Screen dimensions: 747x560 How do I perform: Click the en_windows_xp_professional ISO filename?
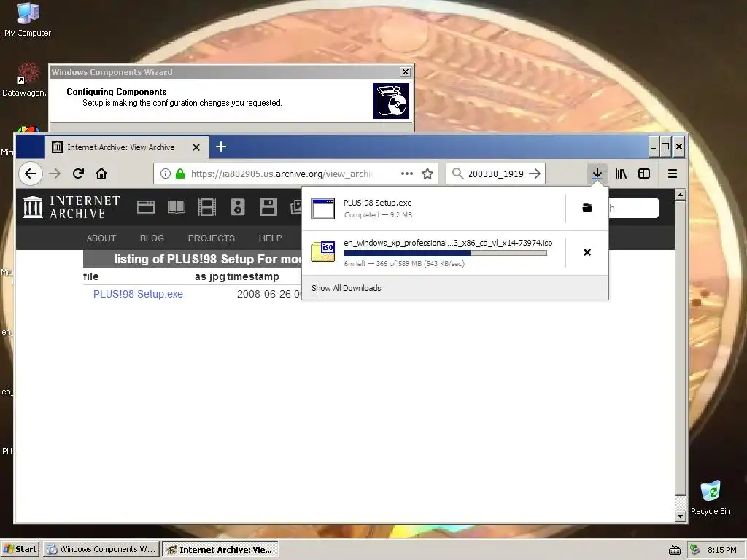pyautogui.click(x=448, y=243)
